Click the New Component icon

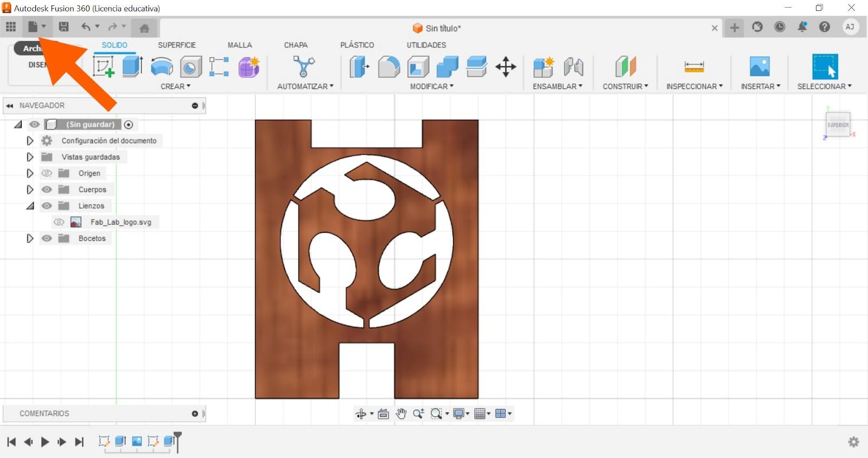point(544,67)
